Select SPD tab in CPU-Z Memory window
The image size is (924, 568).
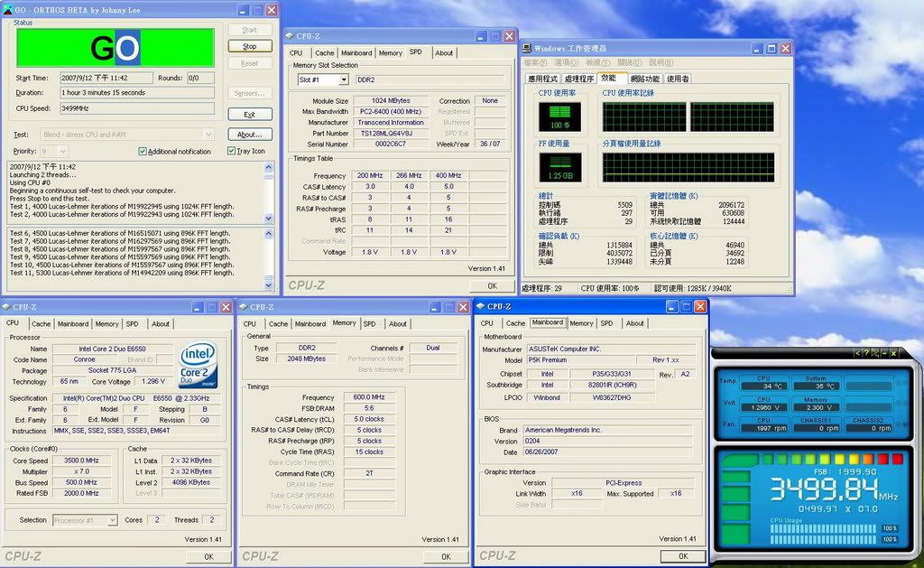coord(369,324)
